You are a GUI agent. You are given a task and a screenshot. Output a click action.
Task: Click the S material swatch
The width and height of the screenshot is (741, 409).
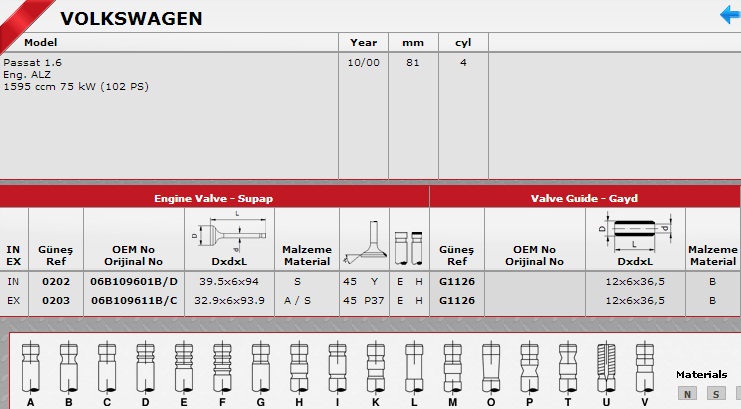pos(716,393)
